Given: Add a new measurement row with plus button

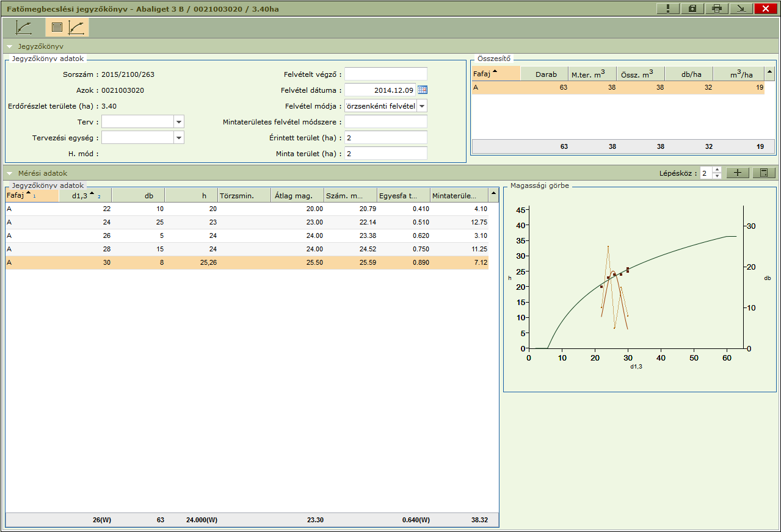Looking at the screenshot, I should click(738, 173).
